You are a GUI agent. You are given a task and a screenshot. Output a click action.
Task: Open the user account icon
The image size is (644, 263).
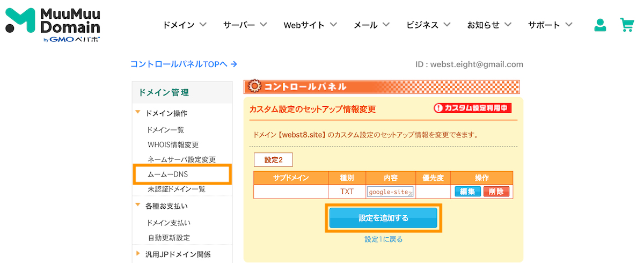[x=600, y=25]
